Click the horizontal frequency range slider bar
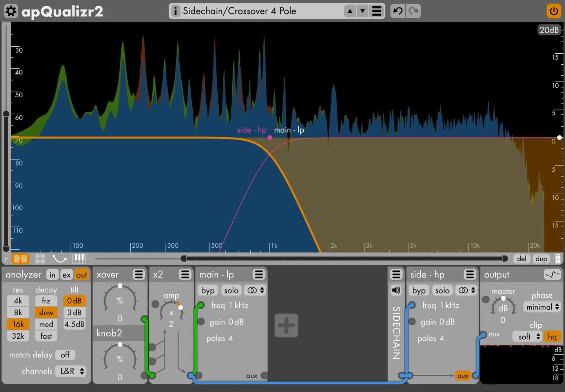Viewport: 565px width, 392px height. coord(344,259)
